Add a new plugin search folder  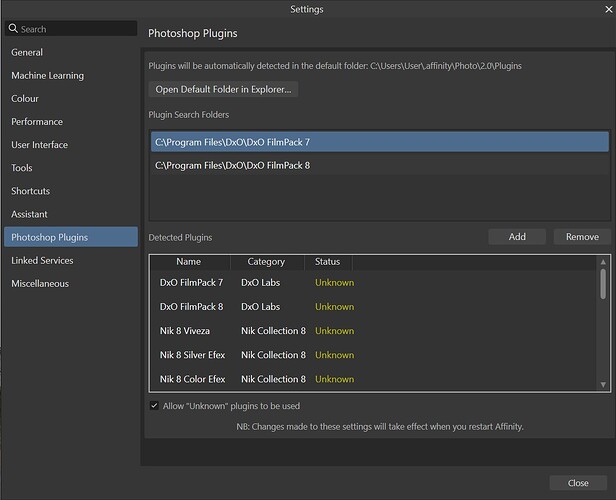tap(517, 237)
